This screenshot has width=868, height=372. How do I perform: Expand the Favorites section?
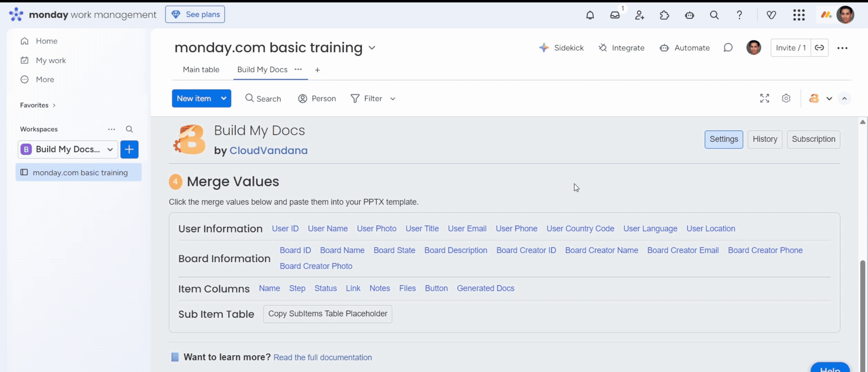tap(54, 105)
